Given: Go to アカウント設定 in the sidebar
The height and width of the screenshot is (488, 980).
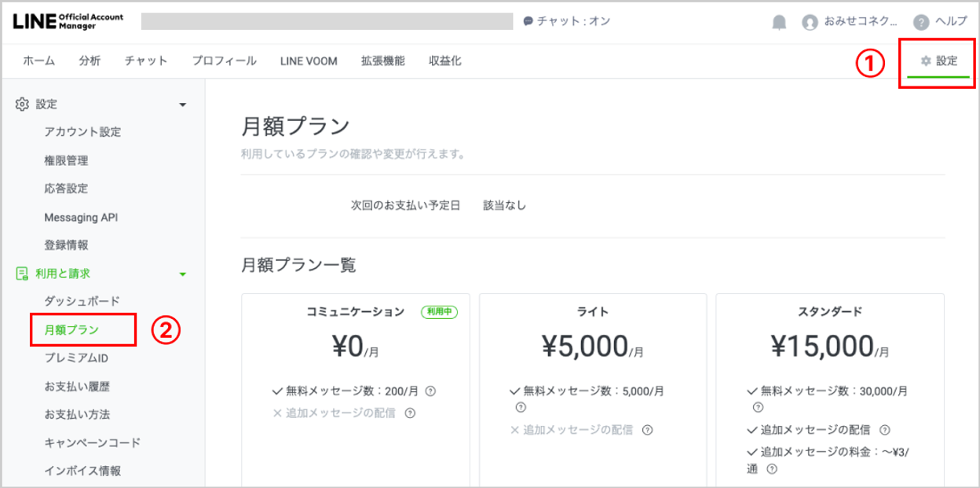Looking at the screenshot, I should pyautogui.click(x=82, y=132).
